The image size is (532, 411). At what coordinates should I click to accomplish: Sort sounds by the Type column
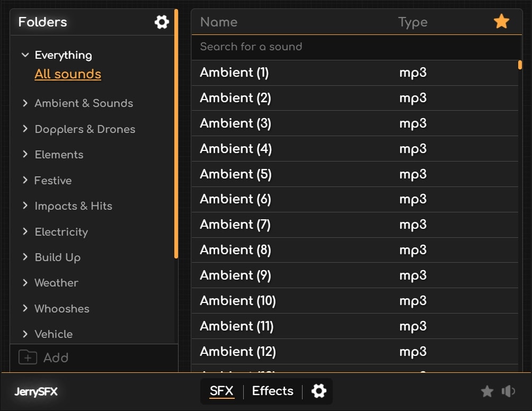pyautogui.click(x=412, y=22)
